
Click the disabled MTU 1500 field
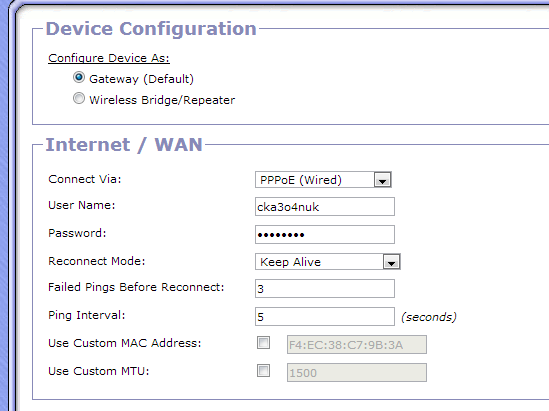tap(357, 372)
